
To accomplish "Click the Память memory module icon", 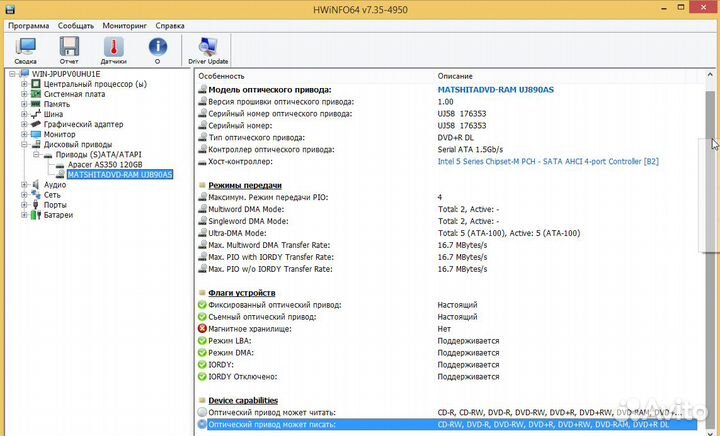I will (36, 104).
